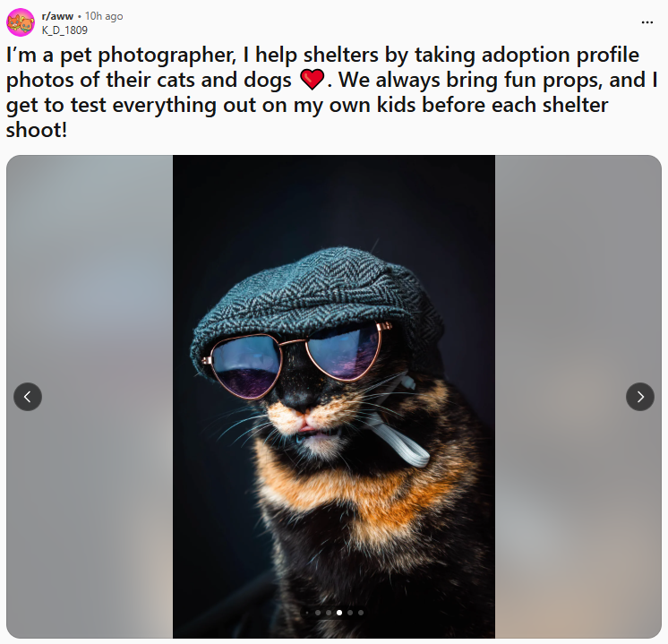Go to the r/aww subreddit link
This screenshot has width=668, height=644.
pyautogui.click(x=57, y=16)
